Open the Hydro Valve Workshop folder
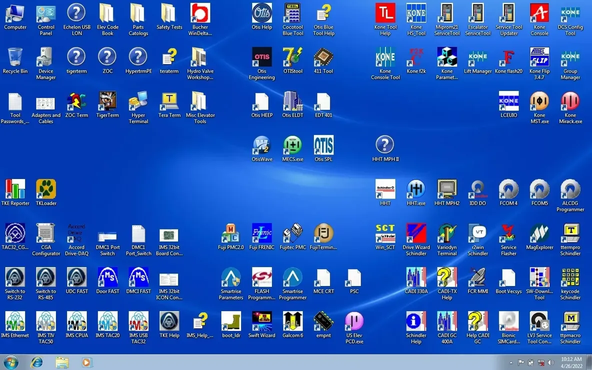Screen dimensions: 592x370 pyautogui.click(x=200, y=63)
